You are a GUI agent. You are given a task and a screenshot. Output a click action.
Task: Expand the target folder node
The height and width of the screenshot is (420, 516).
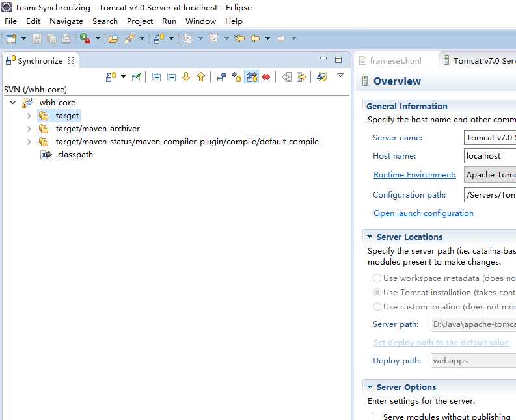pos(29,116)
